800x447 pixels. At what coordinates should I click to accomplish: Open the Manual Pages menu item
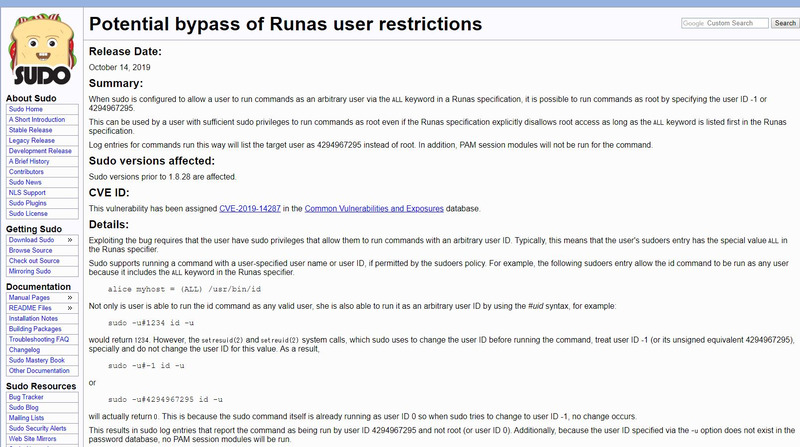(x=30, y=297)
